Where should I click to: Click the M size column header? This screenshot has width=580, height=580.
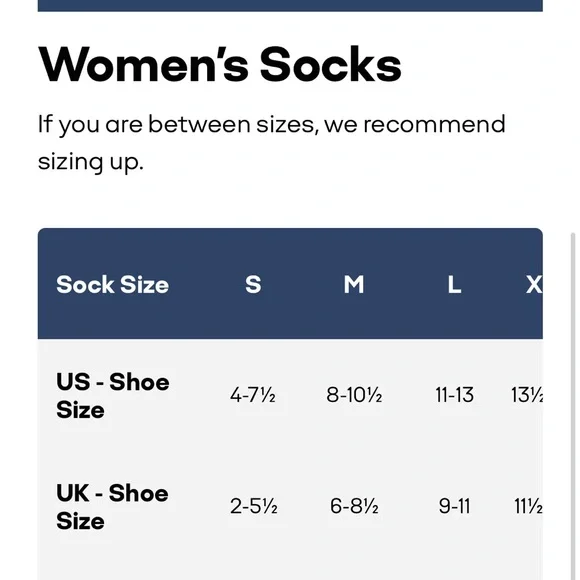pyautogui.click(x=354, y=284)
